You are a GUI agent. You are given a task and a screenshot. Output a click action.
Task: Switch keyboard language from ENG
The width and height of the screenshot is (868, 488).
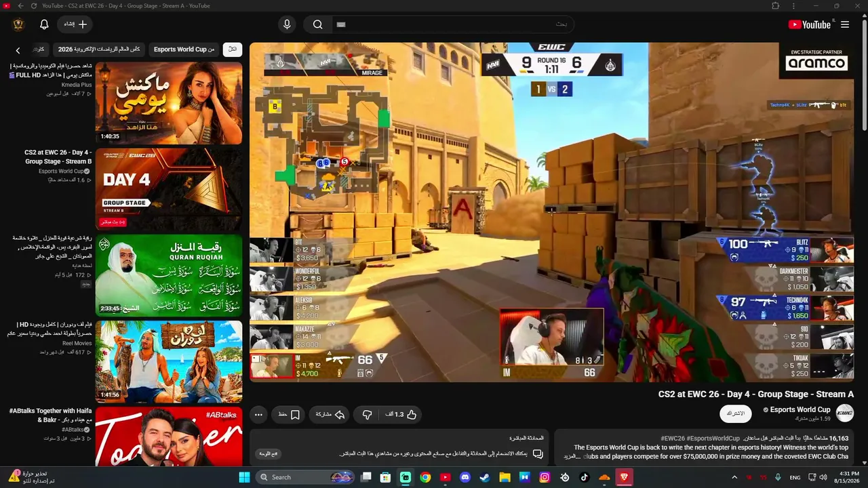(795, 477)
